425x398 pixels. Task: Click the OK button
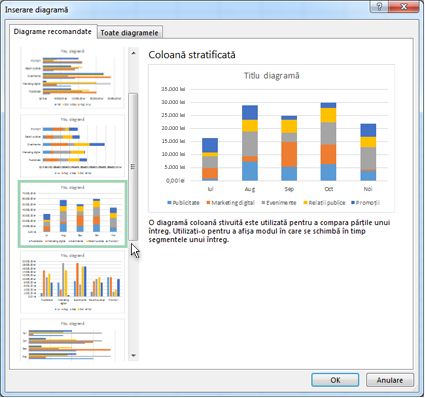335,380
